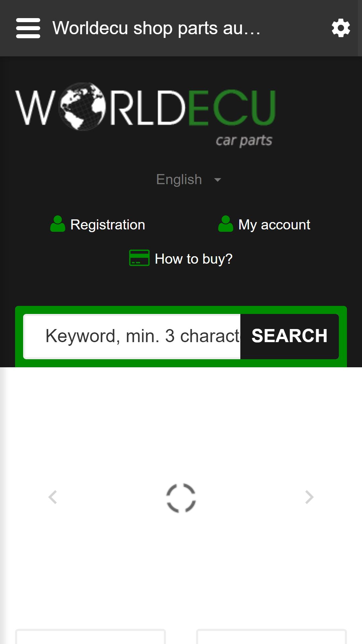
Task: Select the left product card below the slider
Action: coord(90,637)
